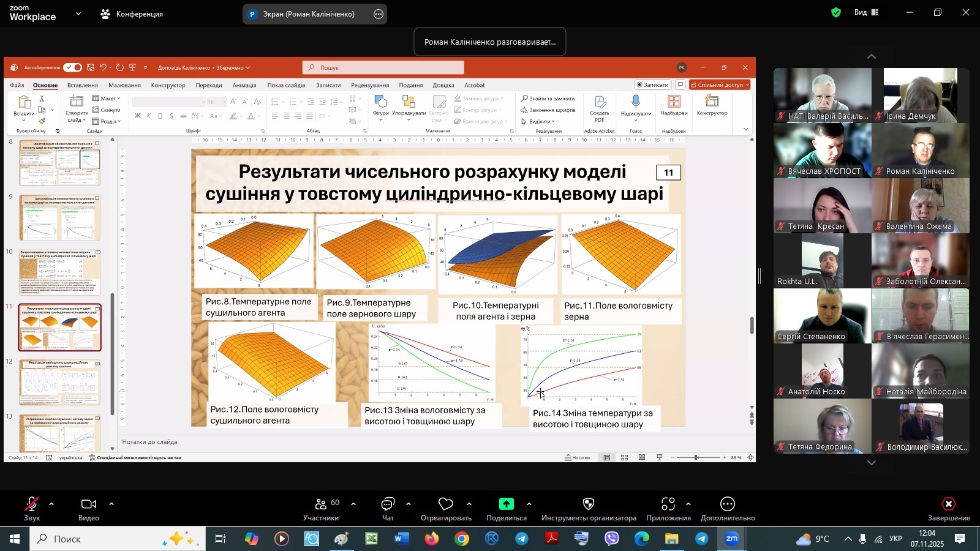Viewport: 980px width, 551px height.
Task: Toggle the Автозбереження switch in PowerPoint
Action: pyautogui.click(x=72, y=67)
